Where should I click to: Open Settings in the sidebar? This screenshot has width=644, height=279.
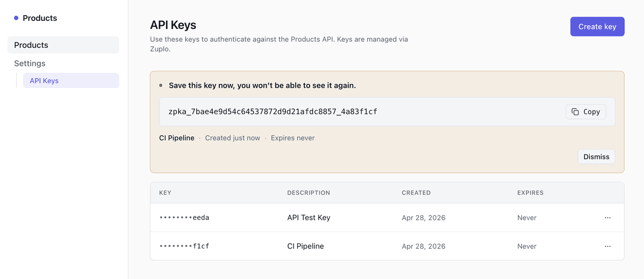pyautogui.click(x=30, y=63)
